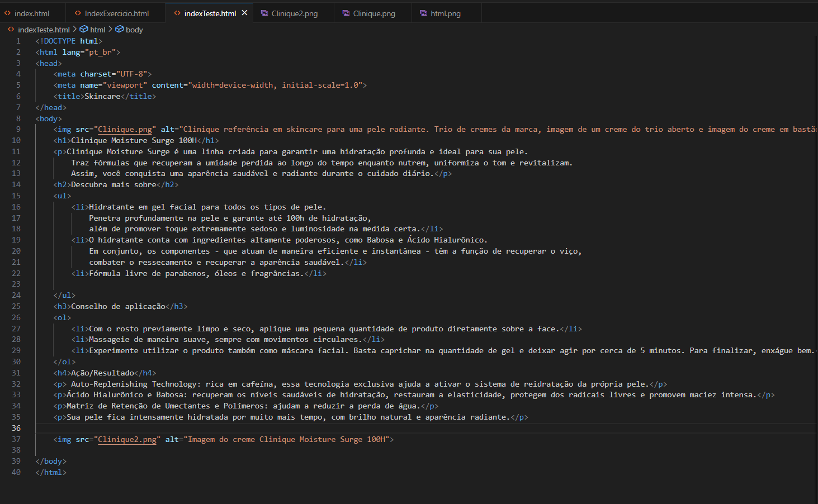This screenshot has height=504, width=818.
Task: Click the HTML file icon on IndexExercicio.html tab
Action: [x=78, y=13]
